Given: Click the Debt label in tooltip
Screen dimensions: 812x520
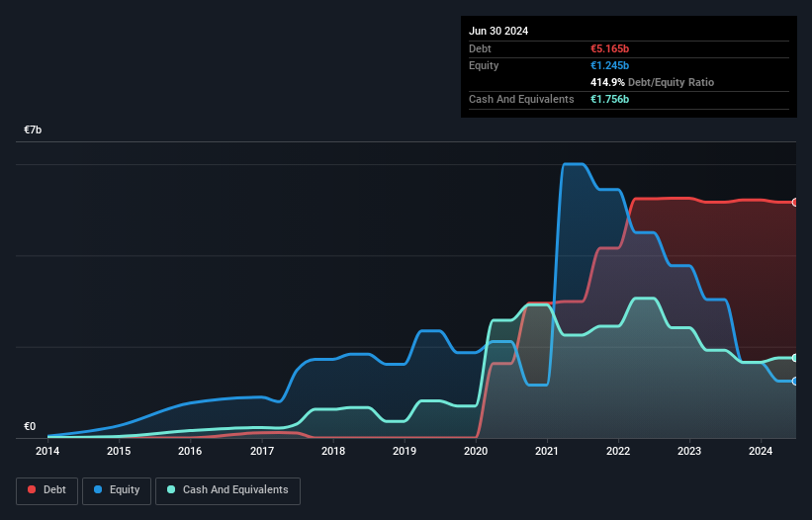Looking at the screenshot, I should click(x=480, y=48).
